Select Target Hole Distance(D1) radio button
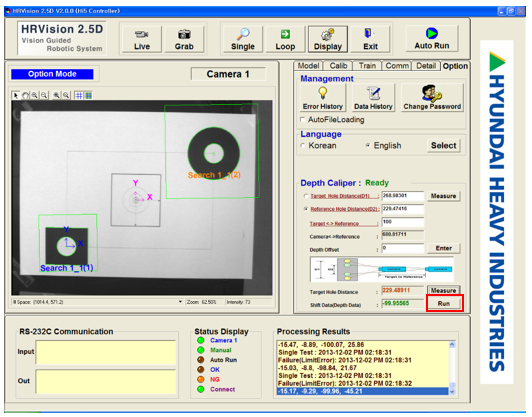532x417 pixels. [306, 196]
